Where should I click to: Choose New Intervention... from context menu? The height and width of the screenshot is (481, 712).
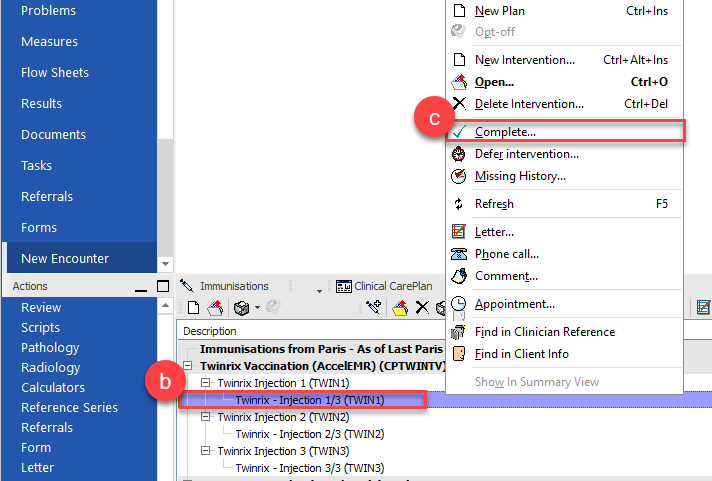[x=564, y=60]
